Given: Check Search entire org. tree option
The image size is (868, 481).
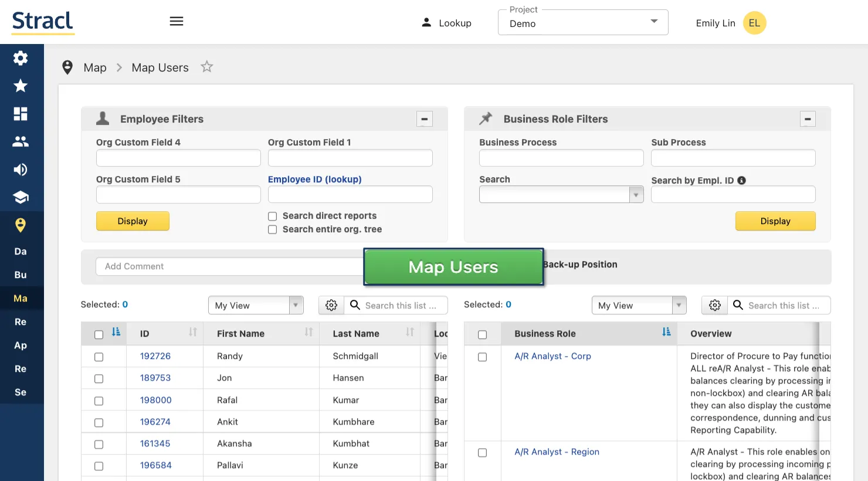Looking at the screenshot, I should click(273, 230).
